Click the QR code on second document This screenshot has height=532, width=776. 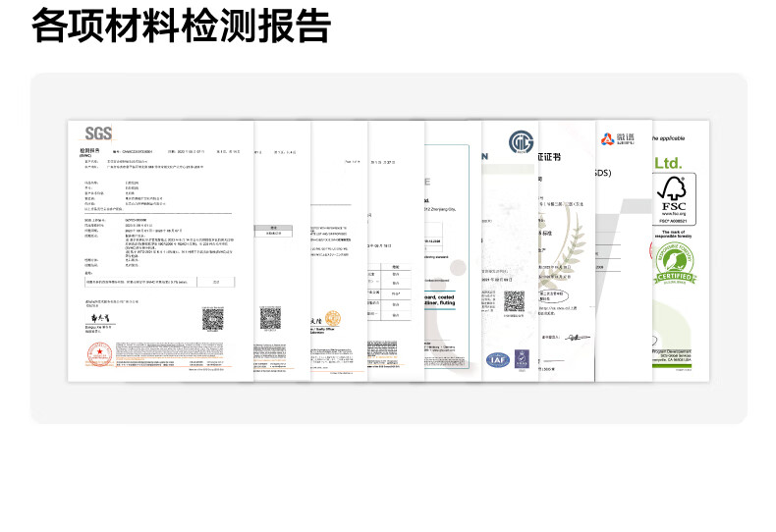270,318
